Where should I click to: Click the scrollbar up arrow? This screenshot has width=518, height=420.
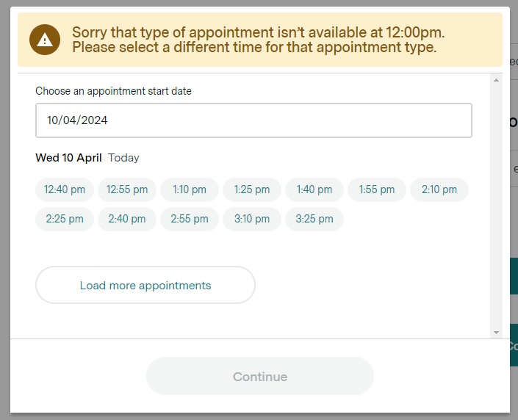point(497,79)
